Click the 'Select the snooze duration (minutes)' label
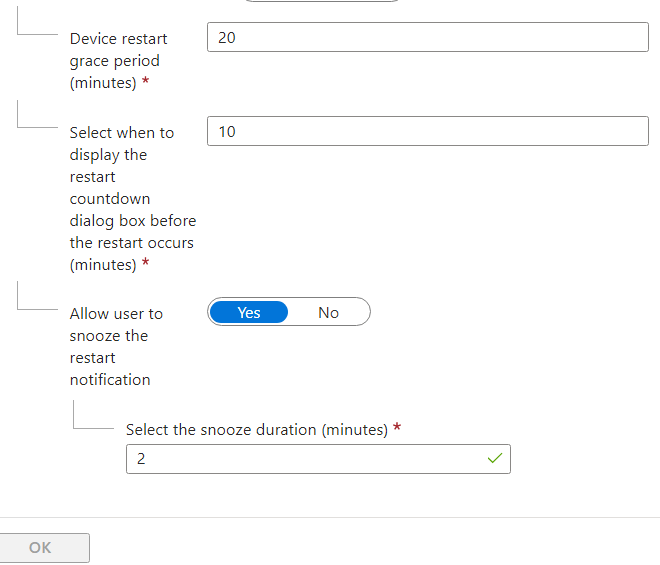Viewport: 660px width, 565px height. [x=257, y=429]
